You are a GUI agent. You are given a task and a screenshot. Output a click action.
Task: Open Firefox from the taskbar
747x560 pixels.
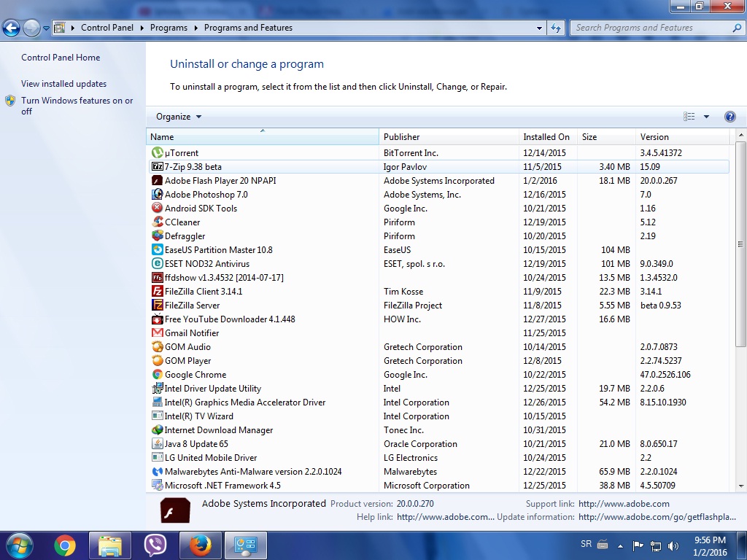(201, 545)
